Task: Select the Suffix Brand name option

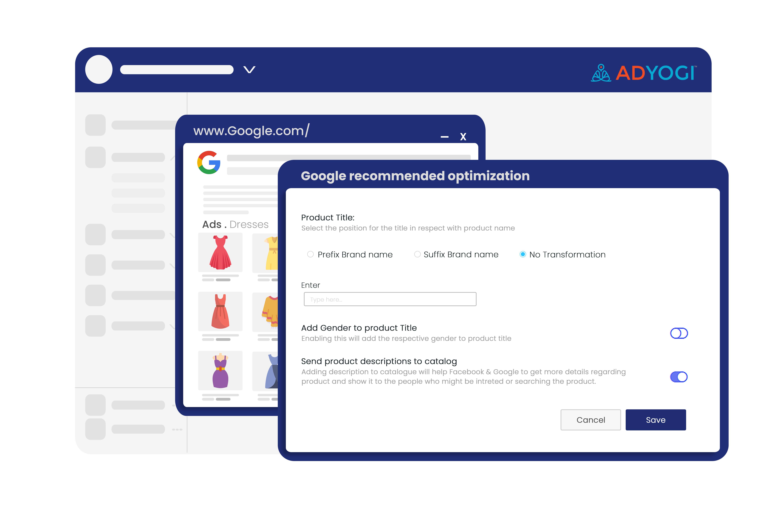Action: [417, 254]
